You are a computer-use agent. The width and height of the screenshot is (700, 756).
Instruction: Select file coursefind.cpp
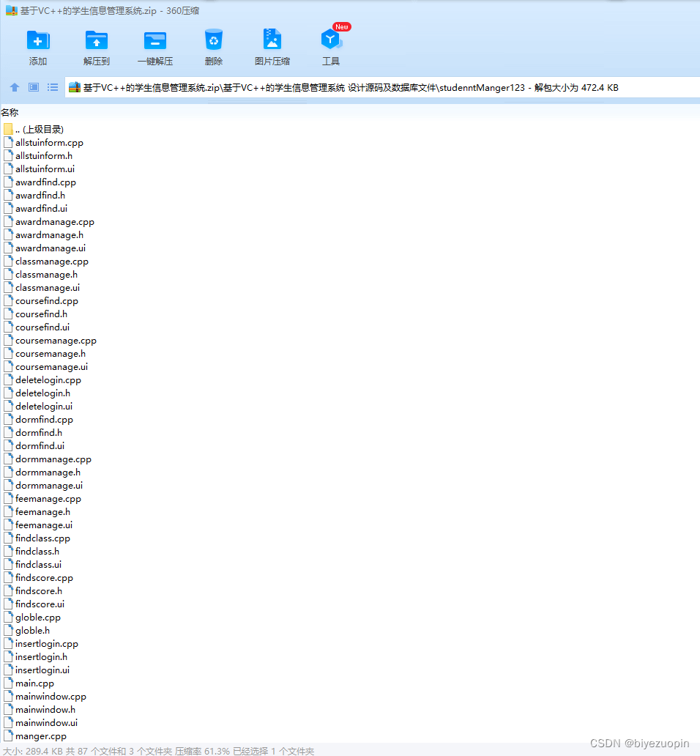[x=41, y=301]
